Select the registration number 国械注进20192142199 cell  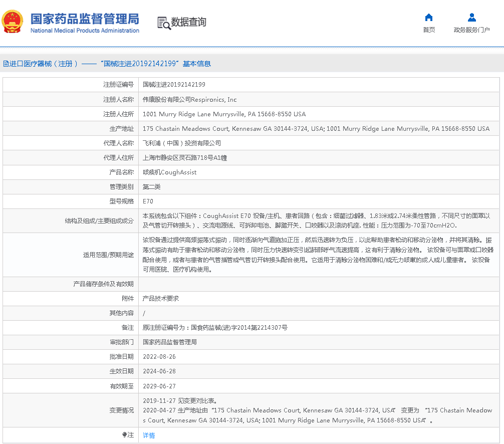pyautogui.click(x=174, y=85)
